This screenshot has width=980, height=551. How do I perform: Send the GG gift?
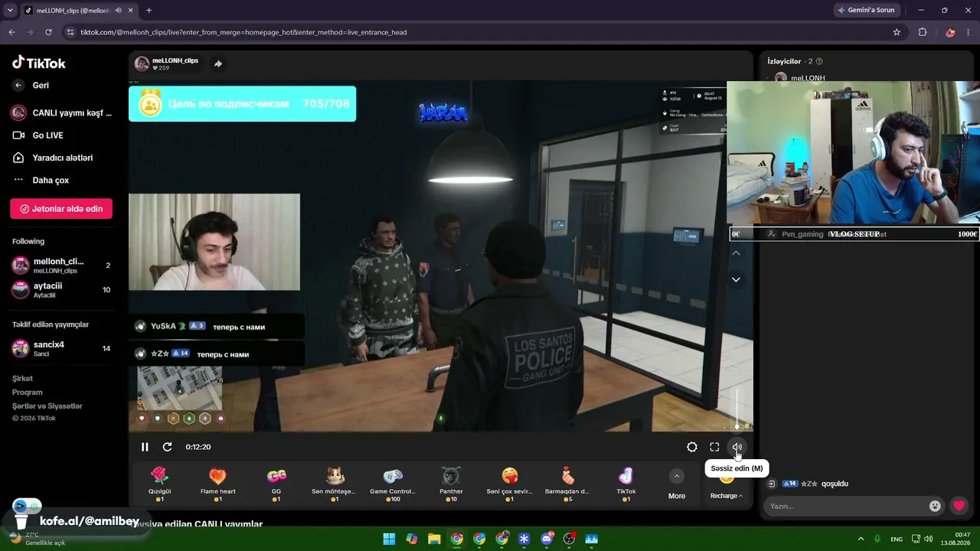coord(276,484)
